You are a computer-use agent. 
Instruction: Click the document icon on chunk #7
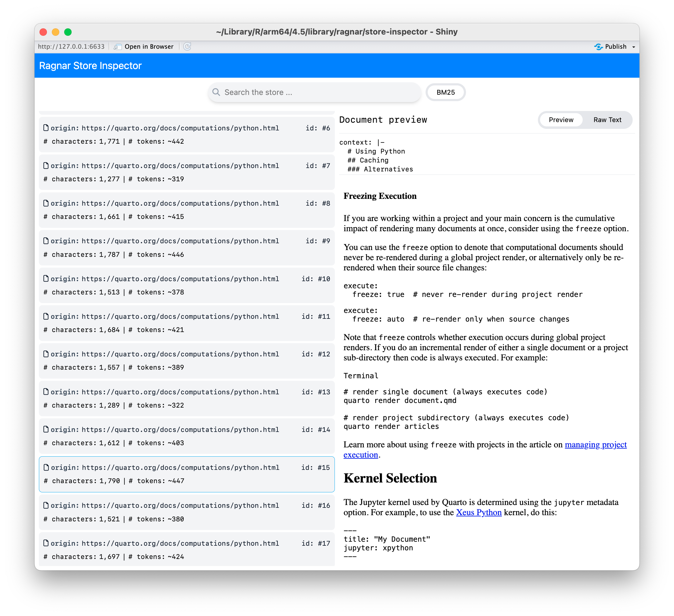point(47,165)
